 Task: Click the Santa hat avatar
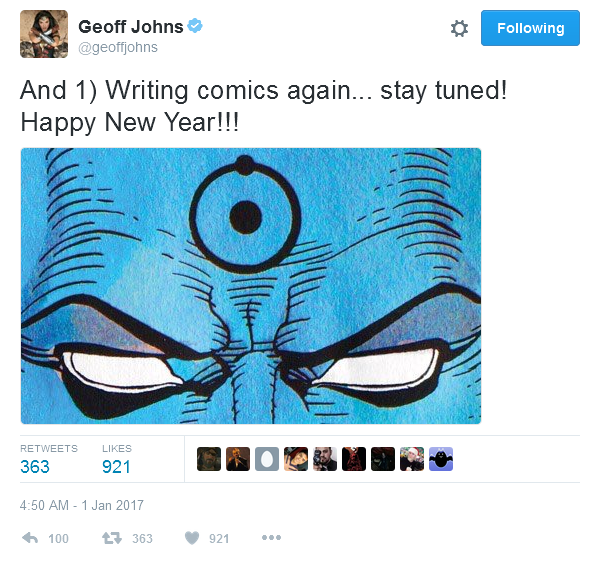pos(412,459)
